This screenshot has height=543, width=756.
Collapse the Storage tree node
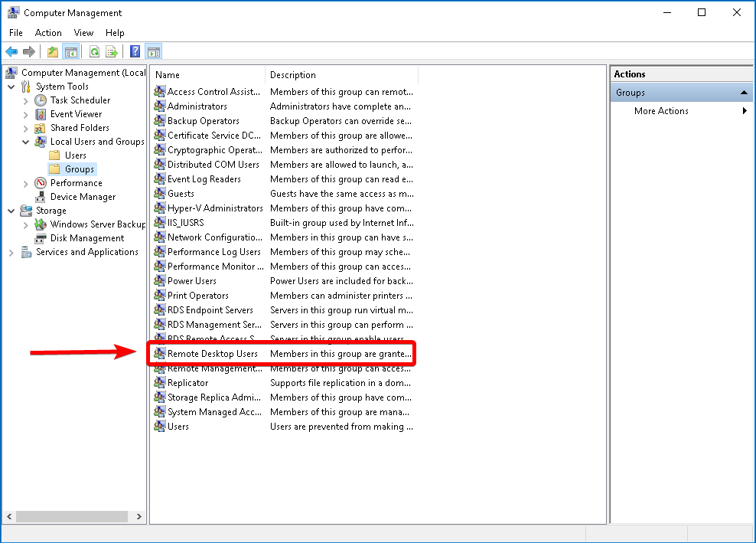pyautogui.click(x=11, y=211)
